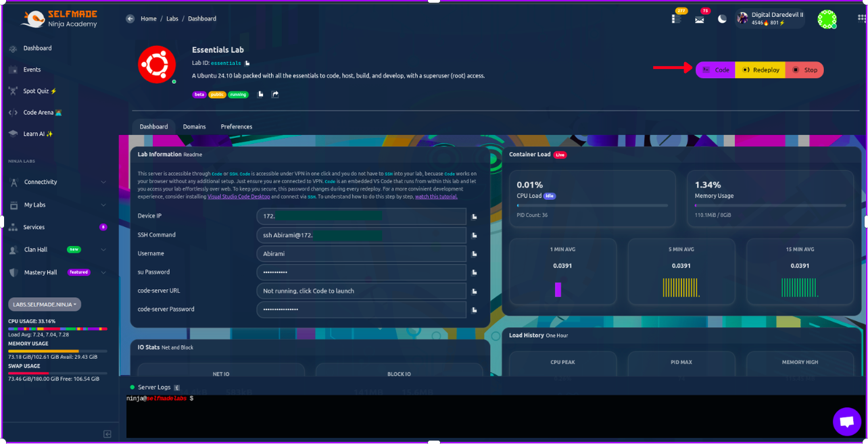Collapse the left sidebar
Viewport: 868px width, 444px height.
pyautogui.click(x=107, y=434)
